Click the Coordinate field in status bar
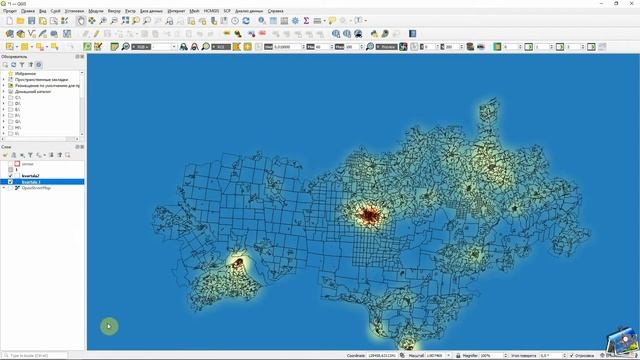640x360 pixels. coord(382,356)
